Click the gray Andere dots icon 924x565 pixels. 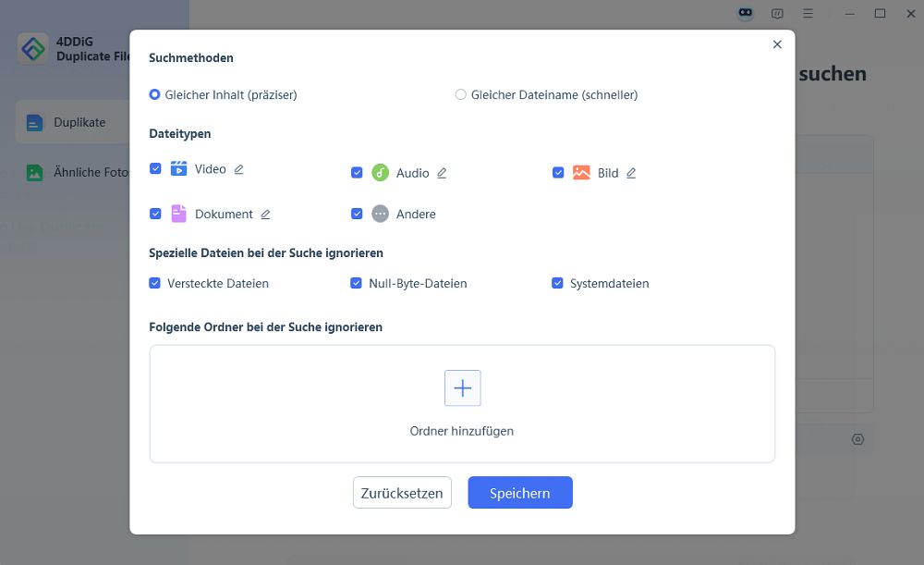(x=380, y=214)
